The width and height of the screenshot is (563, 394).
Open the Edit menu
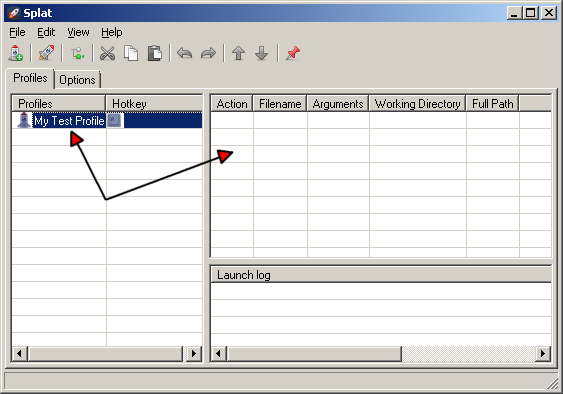click(46, 32)
